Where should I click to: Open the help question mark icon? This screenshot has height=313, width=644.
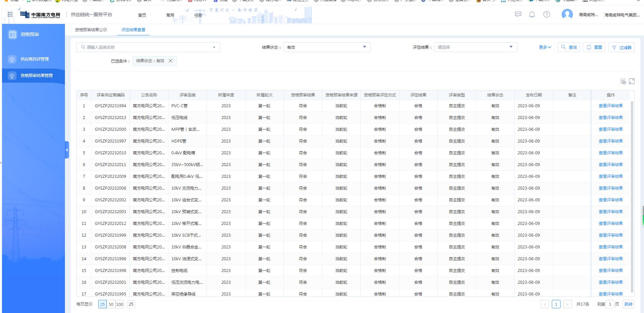pyautogui.click(x=547, y=14)
